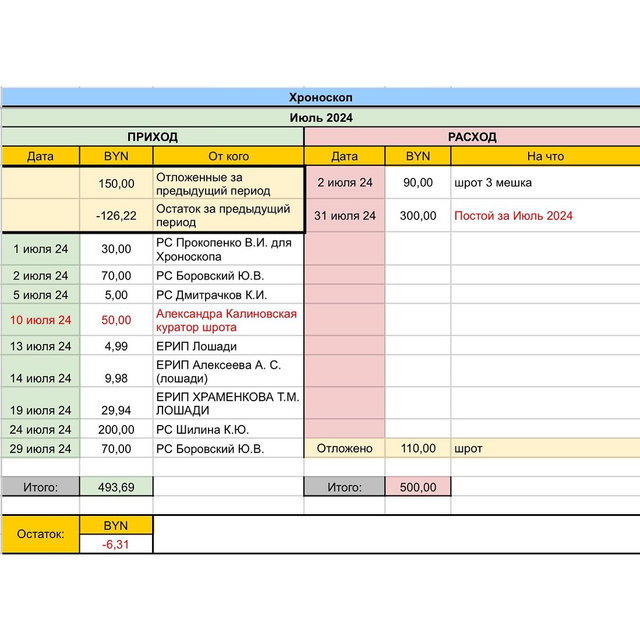Click the ЕРИП ХРАМЕНКОВА Т.М. ЛОШАДИ cell
The image size is (640, 640).
point(228,404)
